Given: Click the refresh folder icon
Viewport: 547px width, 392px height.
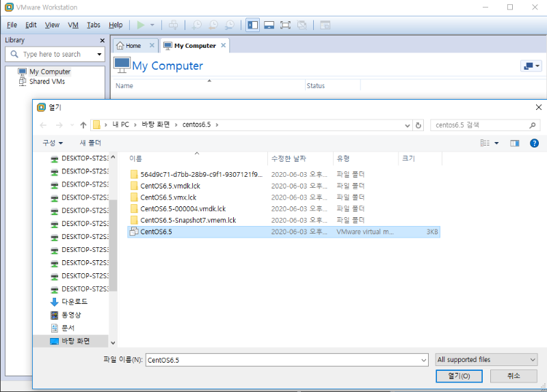Looking at the screenshot, I should 418,126.
